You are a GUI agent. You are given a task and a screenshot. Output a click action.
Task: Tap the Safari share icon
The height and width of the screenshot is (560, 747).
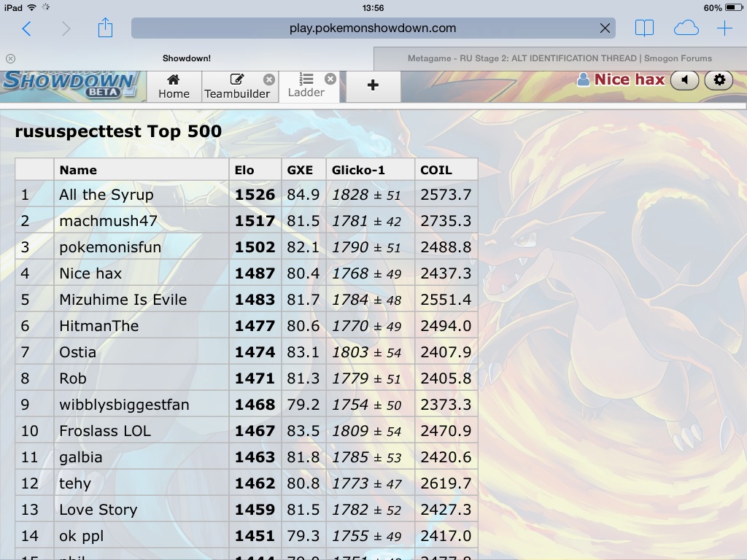pos(105,28)
